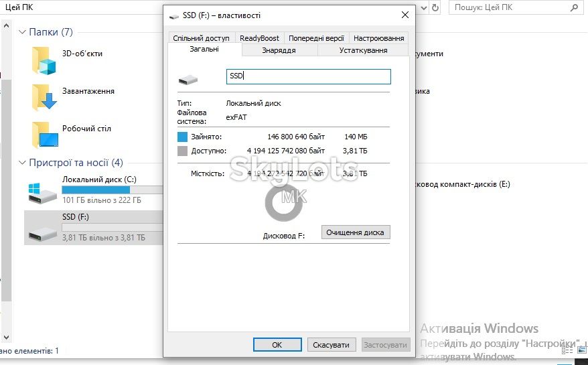Image resolution: width=588 pixels, height=365 pixels.
Task: Click the disk usage donut chart
Action: 284,202
